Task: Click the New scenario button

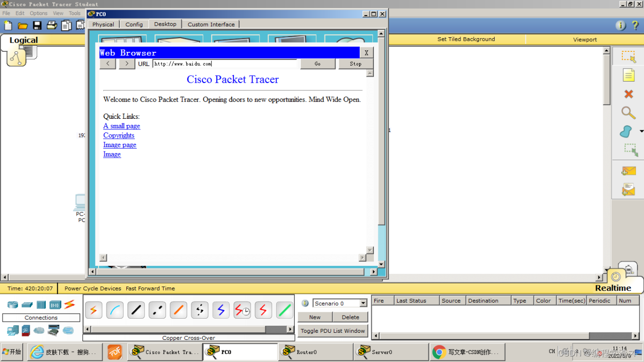Action: pos(315,317)
